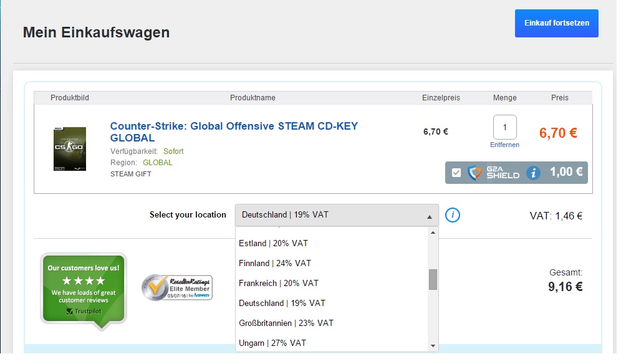Screen dimensions: 626x364
Task: Click the Einkauf fortsetzen button
Action: tap(556, 23)
